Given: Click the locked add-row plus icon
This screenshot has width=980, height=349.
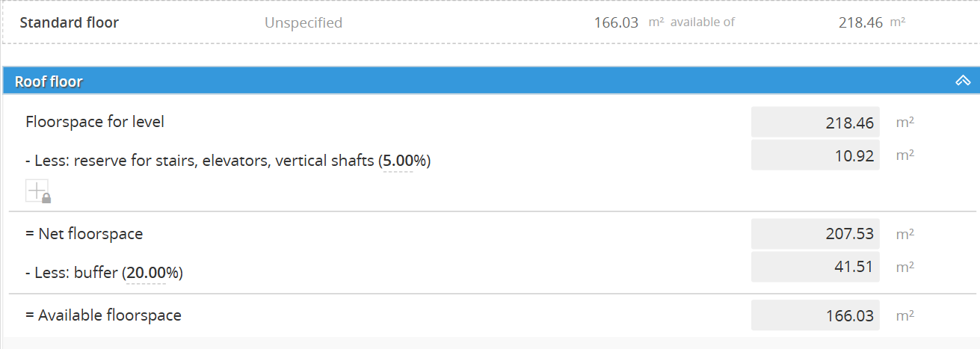Looking at the screenshot, I should tap(37, 191).
